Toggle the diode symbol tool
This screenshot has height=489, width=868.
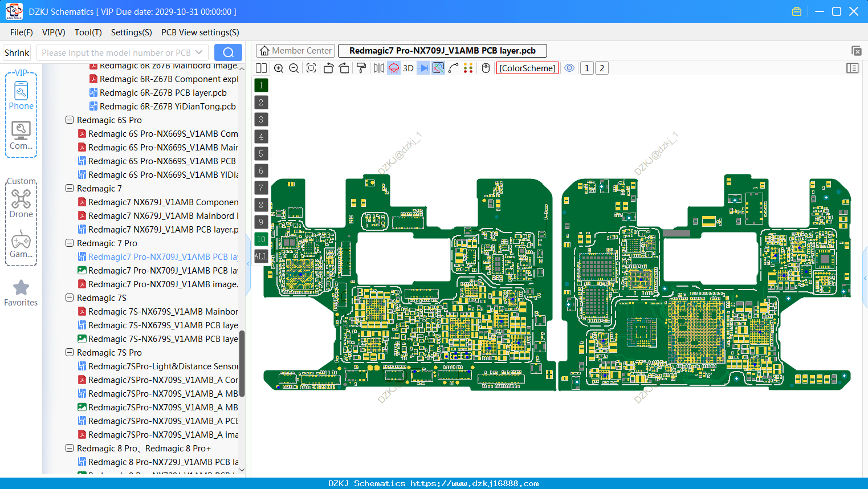(x=423, y=68)
